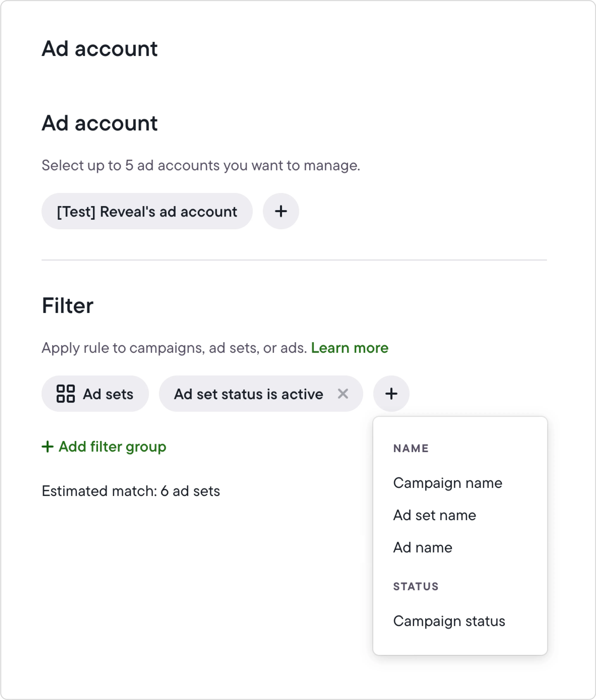This screenshot has width=596, height=700.
Task: Click the grid icon in the Ad sets chip
Action: tap(66, 394)
